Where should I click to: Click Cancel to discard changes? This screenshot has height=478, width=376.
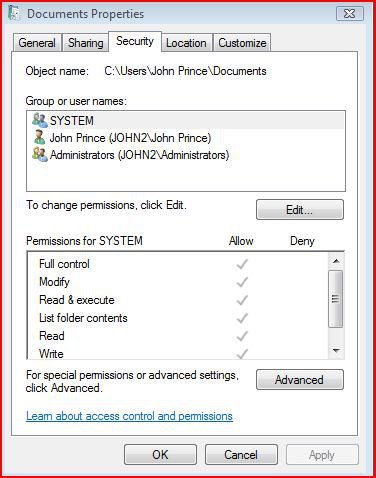(x=241, y=455)
